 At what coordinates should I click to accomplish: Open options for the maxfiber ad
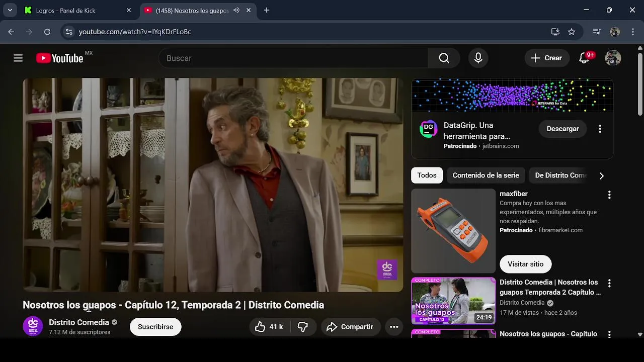pyautogui.click(x=609, y=195)
